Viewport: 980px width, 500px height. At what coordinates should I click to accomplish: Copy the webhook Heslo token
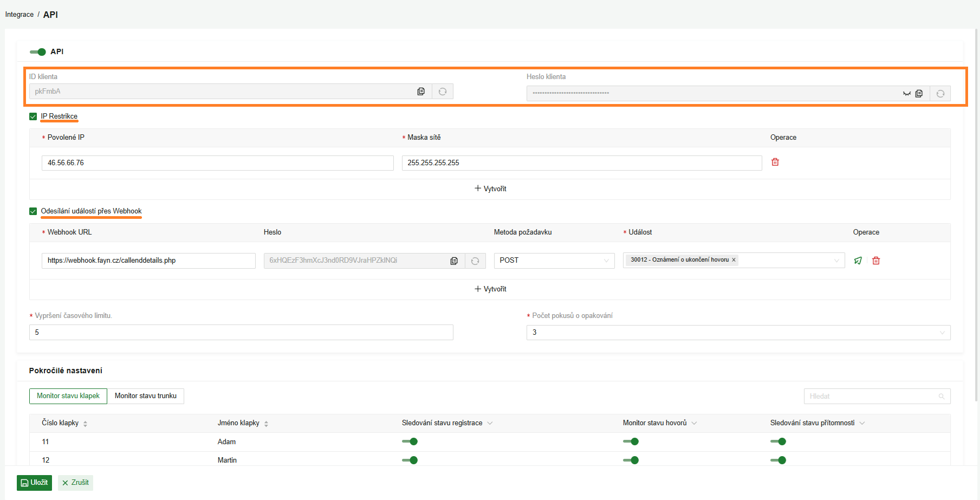(454, 261)
